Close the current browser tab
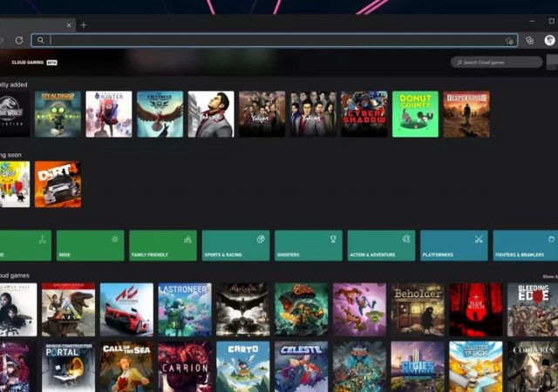The width and height of the screenshot is (558, 392). (x=69, y=25)
